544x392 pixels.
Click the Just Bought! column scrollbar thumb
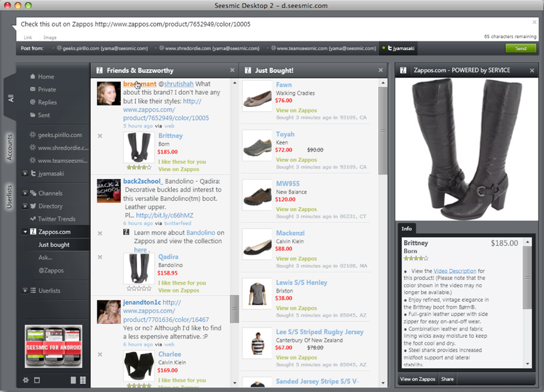coord(383,131)
